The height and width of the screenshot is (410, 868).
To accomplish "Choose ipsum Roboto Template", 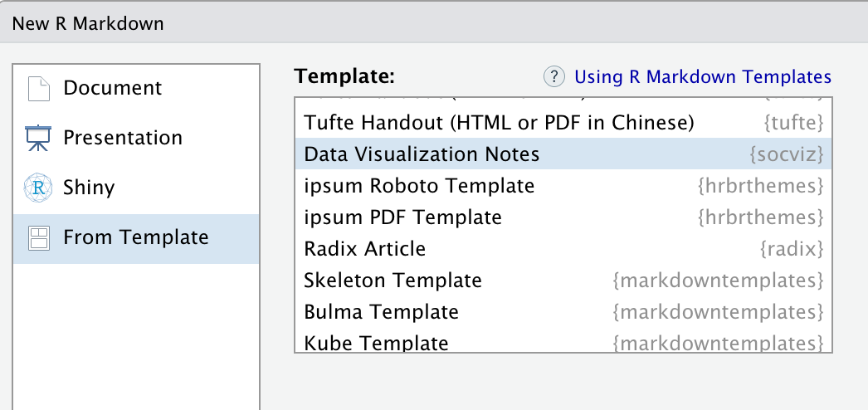I will [x=563, y=185].
